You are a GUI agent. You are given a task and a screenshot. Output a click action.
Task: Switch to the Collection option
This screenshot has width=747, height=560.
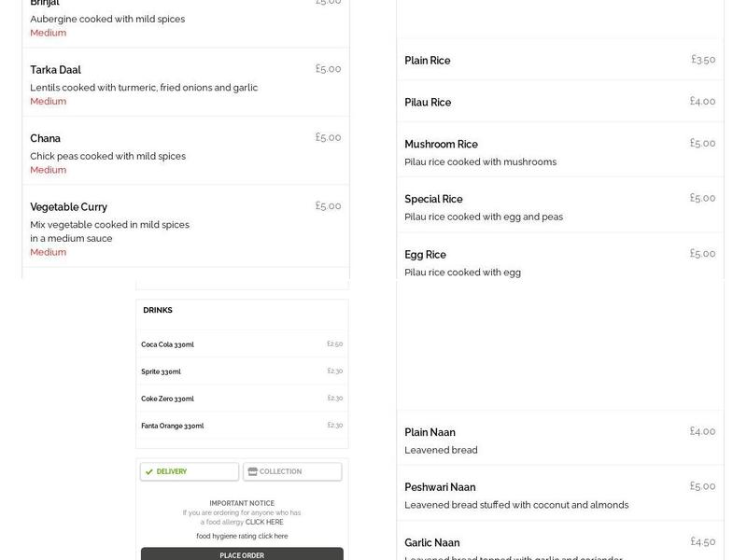point(292,471)
